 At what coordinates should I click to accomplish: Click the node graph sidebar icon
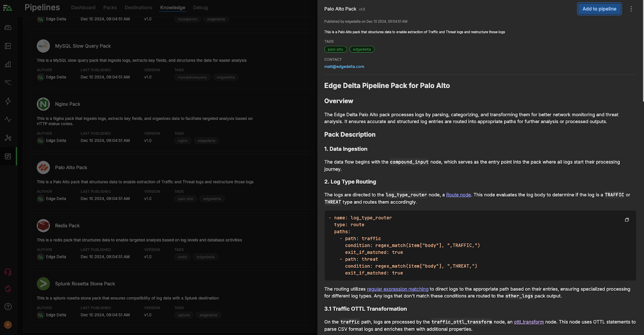pos(8,138)
